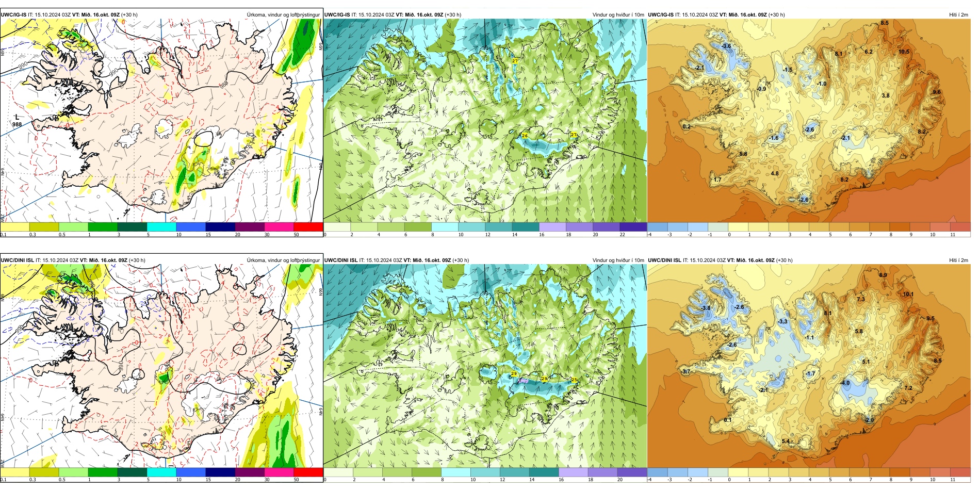Click the -2.0 temperature value on DINI map

[x=869, y=420]
